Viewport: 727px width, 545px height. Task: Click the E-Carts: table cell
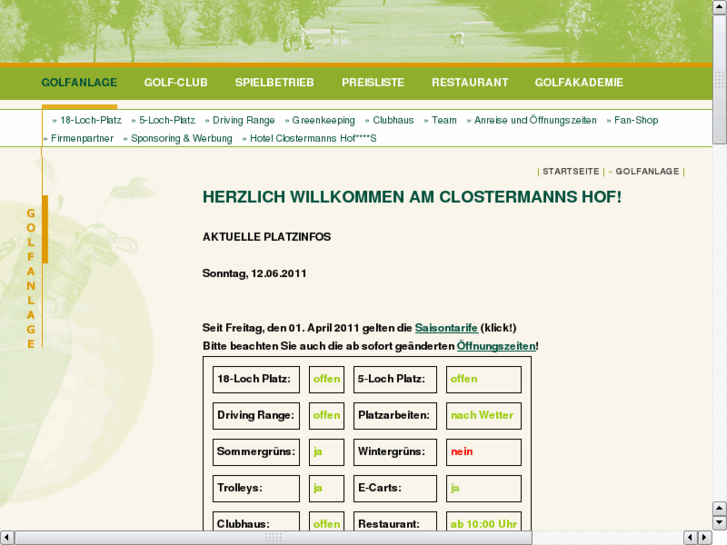(395, 488)
